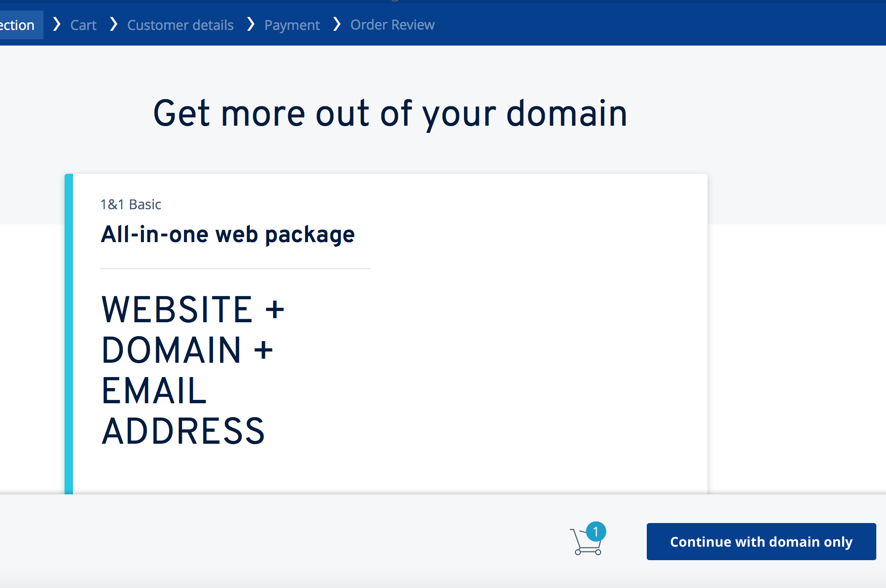Click the chevron before Order Review
Viewport: 886px width, 588px height.
coord(337,24)
